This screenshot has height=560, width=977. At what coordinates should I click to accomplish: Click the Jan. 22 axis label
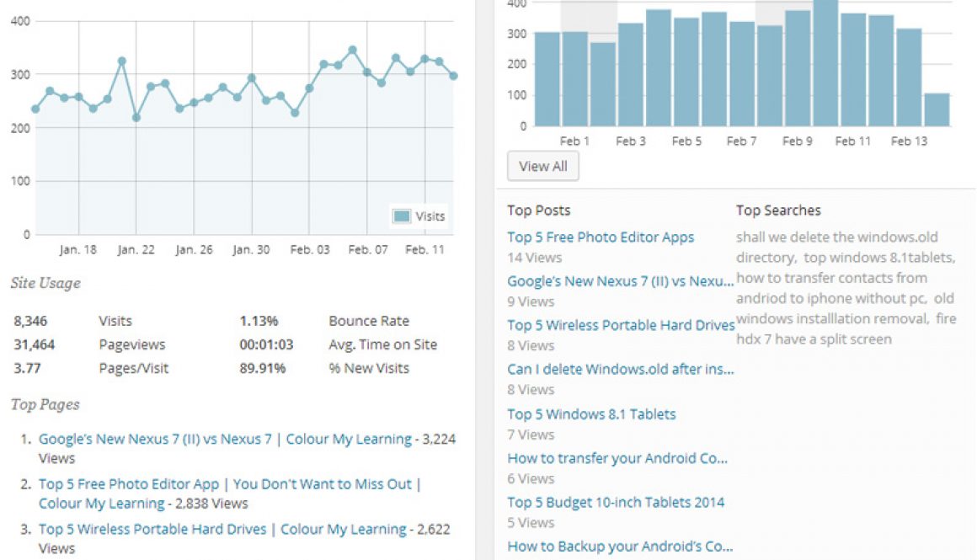(x=136, y=250)
